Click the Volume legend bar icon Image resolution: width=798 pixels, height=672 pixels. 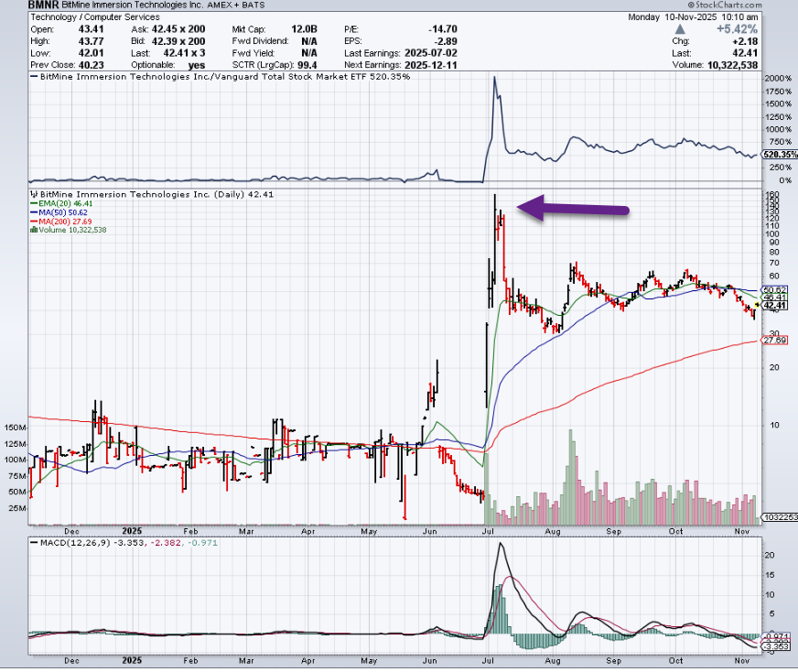click(x=34, y=230)
